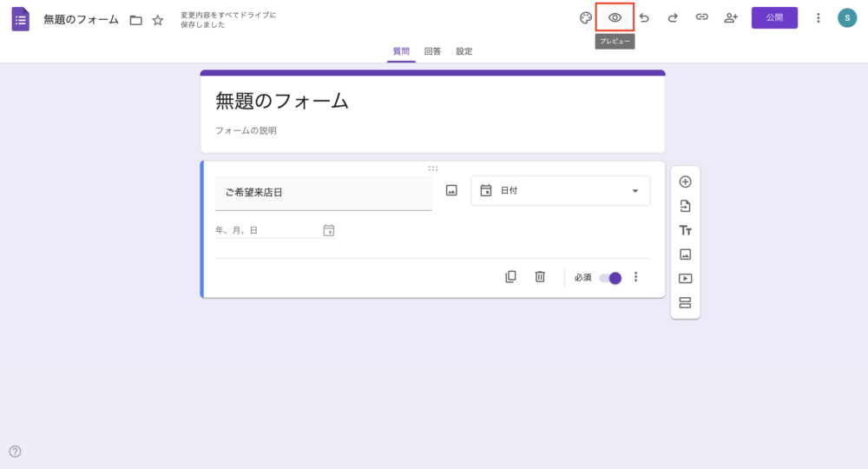Switch to the 質問 tab
The width and height of the screenshot is (868, 469).
pos(401,51)
